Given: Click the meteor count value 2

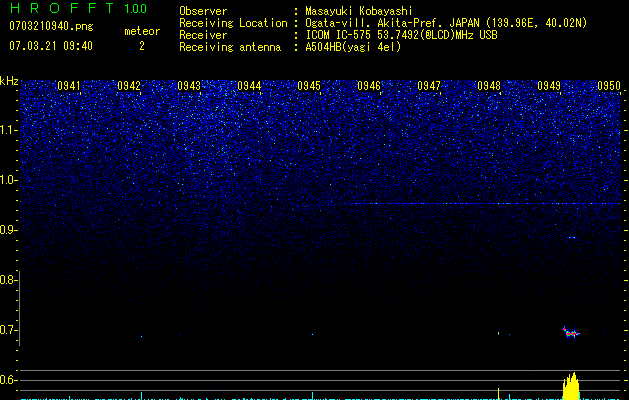Looking at the screenshot, I should click(142, 46).
